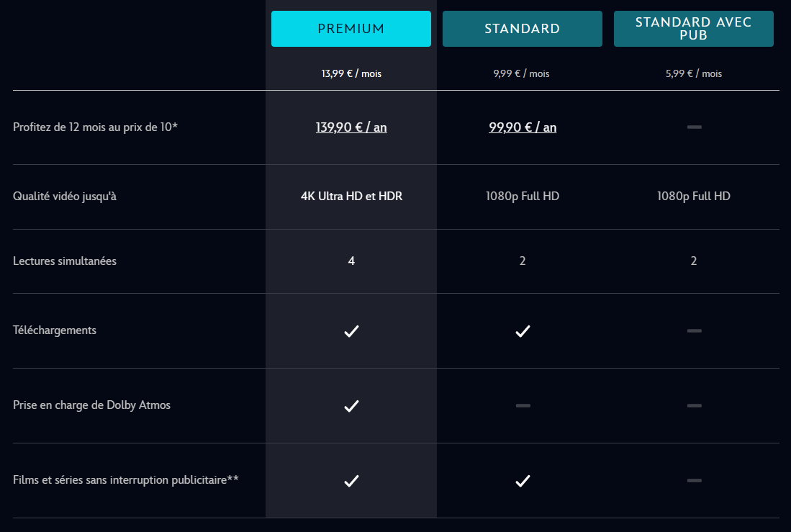Click Standard's Téléchargements checkmark
This screenshot has height=532, width=791.
click(x=523, y=331)
